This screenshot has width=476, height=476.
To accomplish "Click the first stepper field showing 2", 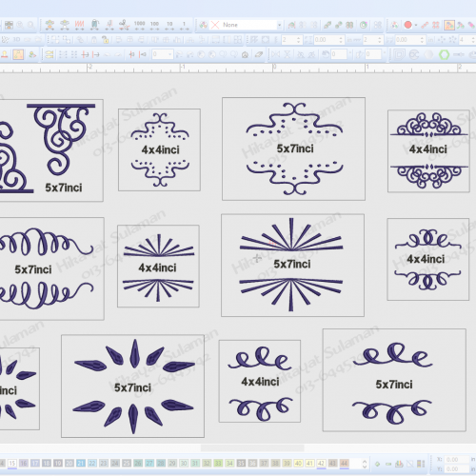I will [291, 40].
